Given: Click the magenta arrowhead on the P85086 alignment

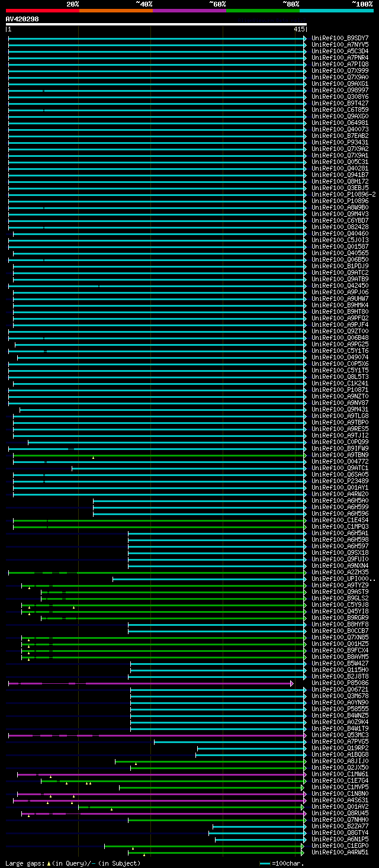Looking at the screenshot, I should (x=292, y=683).
